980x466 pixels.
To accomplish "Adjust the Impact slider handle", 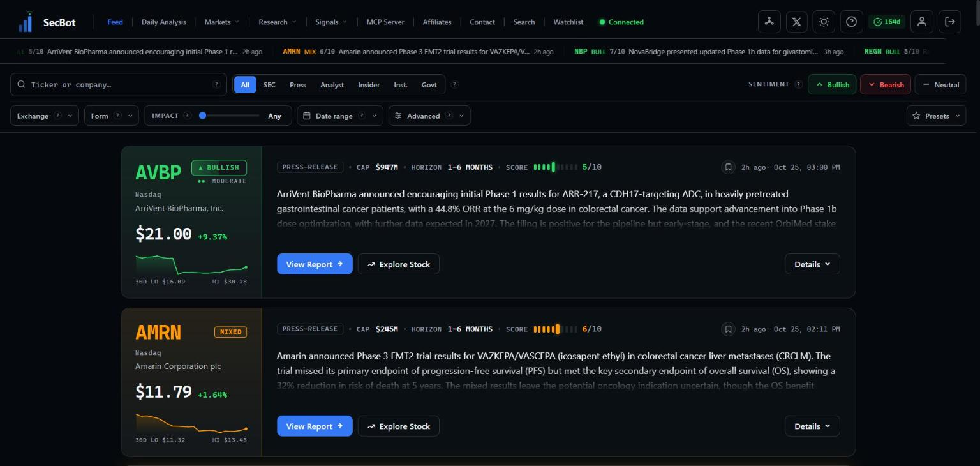I will pyautogui.click(x=202, y=116).
